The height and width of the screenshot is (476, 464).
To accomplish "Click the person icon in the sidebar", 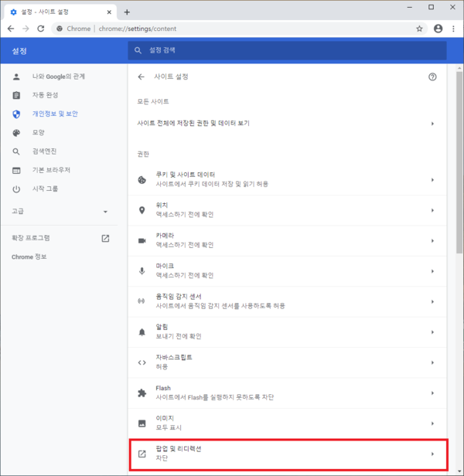I will click(16, 76).
